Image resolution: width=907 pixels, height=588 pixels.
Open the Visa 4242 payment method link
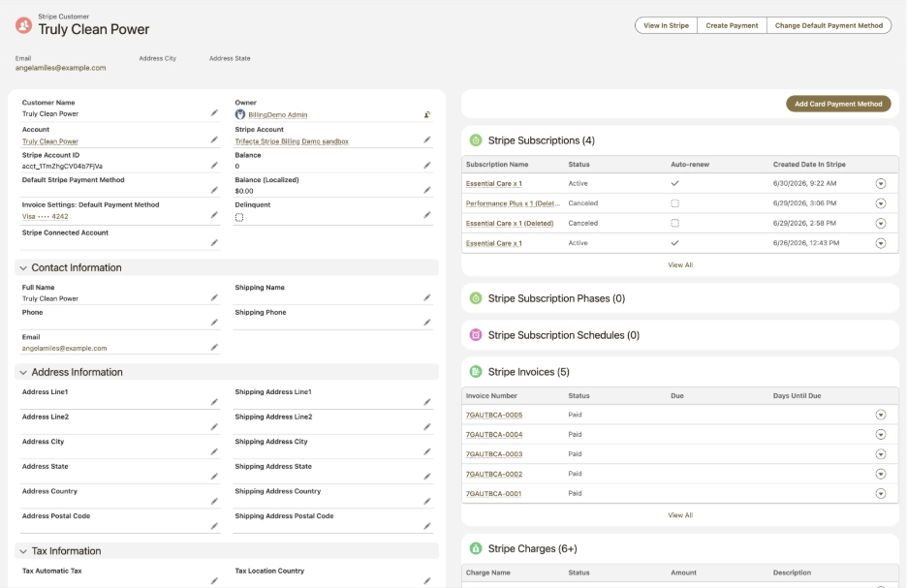coord(46,217)
